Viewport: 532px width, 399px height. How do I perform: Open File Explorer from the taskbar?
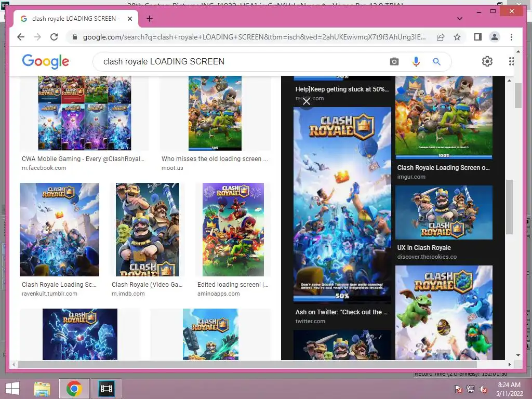tap(42, 389)
